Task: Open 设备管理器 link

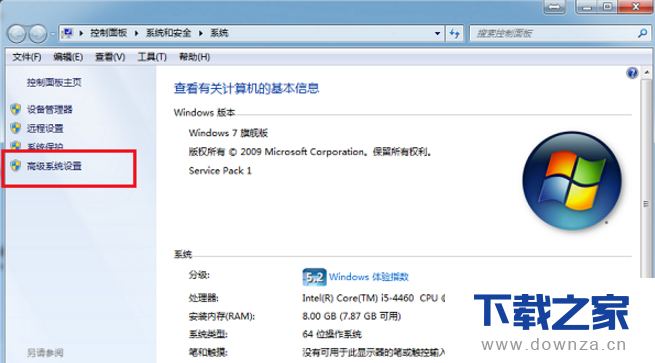Action: click(50, 109)
